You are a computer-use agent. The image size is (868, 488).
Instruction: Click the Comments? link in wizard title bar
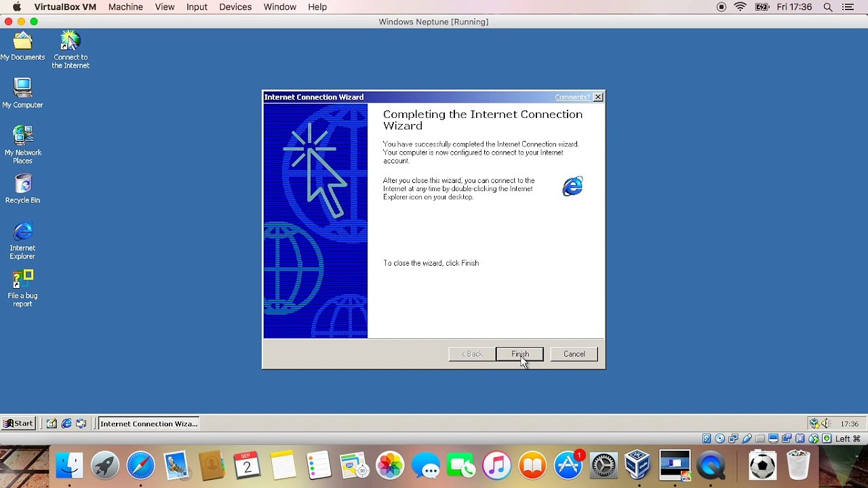(572, 98)
